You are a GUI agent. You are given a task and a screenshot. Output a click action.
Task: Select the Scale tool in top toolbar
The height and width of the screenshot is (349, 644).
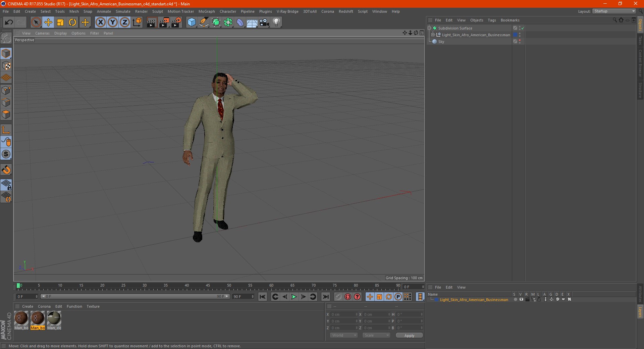[60, 22]
